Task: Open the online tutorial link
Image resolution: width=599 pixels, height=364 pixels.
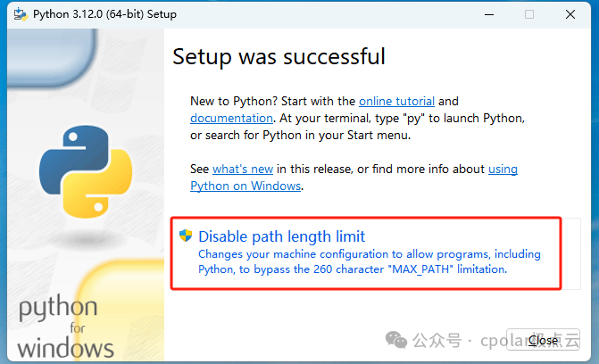Action: point(396,102)
